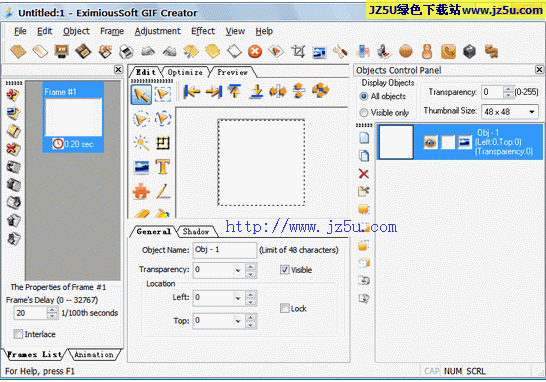Select the Frames List tab
This screenshot has height=382, width=546.
click(x=34, y=354)
